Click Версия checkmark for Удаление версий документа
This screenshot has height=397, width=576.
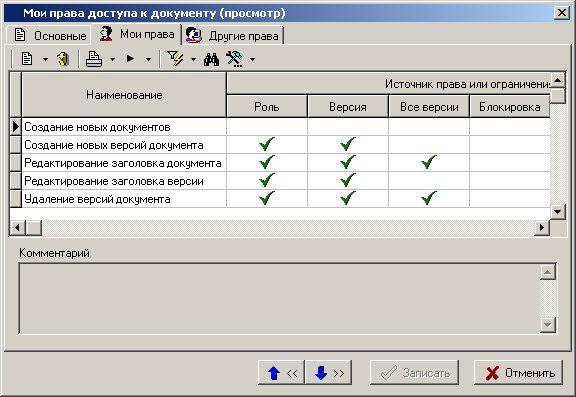coord(348,198)
